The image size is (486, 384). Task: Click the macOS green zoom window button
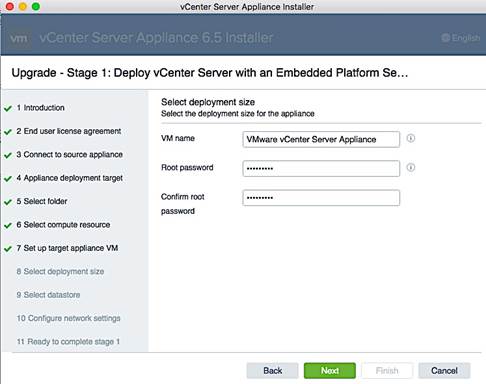click(x=36, y=6)
